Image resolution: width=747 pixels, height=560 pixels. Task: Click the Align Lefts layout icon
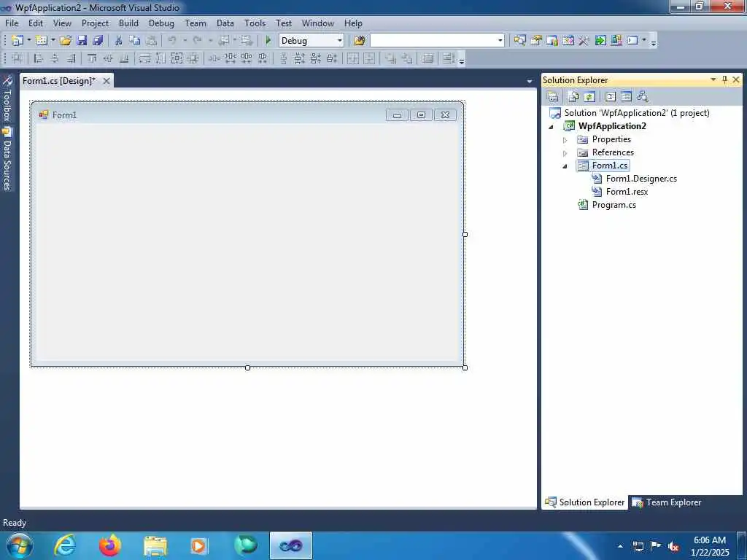point(39,58)
